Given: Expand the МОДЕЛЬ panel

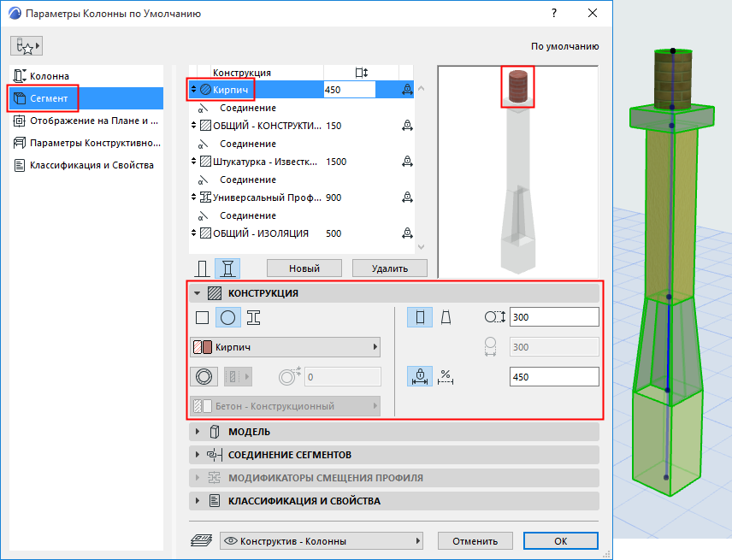Looking at the screenshot, I should tap(198, 432).
